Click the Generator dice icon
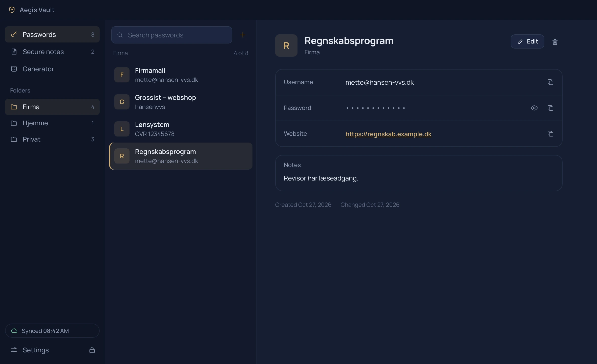This screenshot has height=364, width=597. (x=14, y=69)
